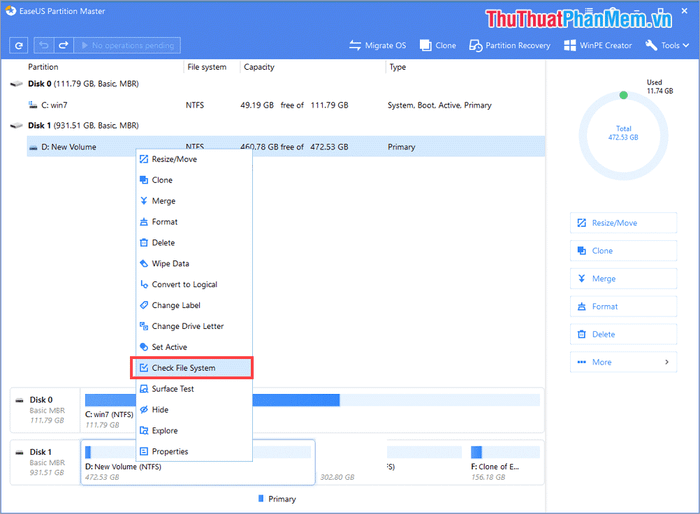Choose Format in context menu
The image size is (700, 514).
point(194,222)
